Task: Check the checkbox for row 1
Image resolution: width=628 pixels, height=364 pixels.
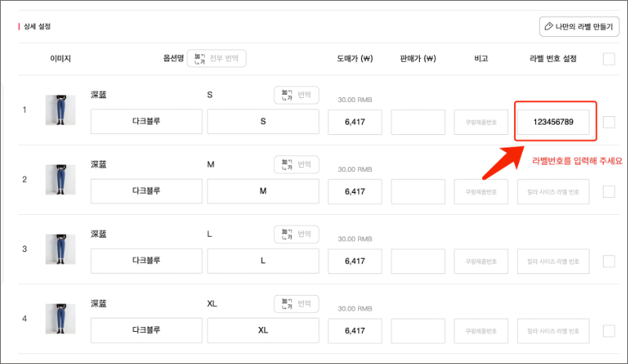Action: (x=609, y=122)
